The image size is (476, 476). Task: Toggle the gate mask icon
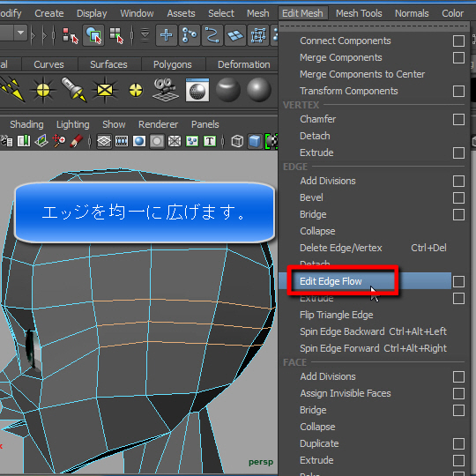point(157,141)
